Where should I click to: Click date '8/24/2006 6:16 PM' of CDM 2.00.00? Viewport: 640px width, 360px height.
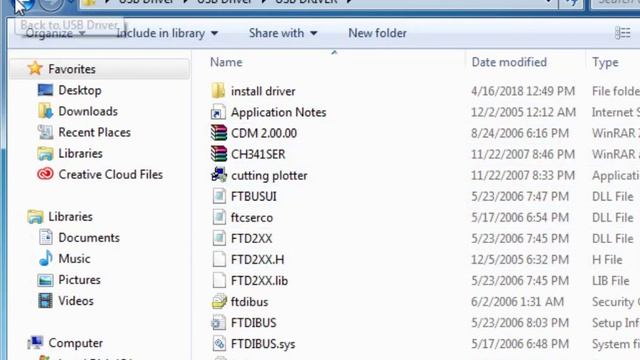(x=520, y=133)
